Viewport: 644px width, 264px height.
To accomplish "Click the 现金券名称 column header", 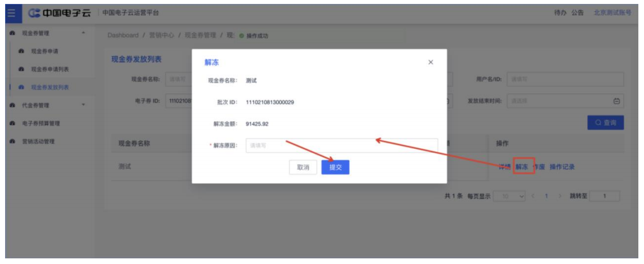I will [134, 143].
